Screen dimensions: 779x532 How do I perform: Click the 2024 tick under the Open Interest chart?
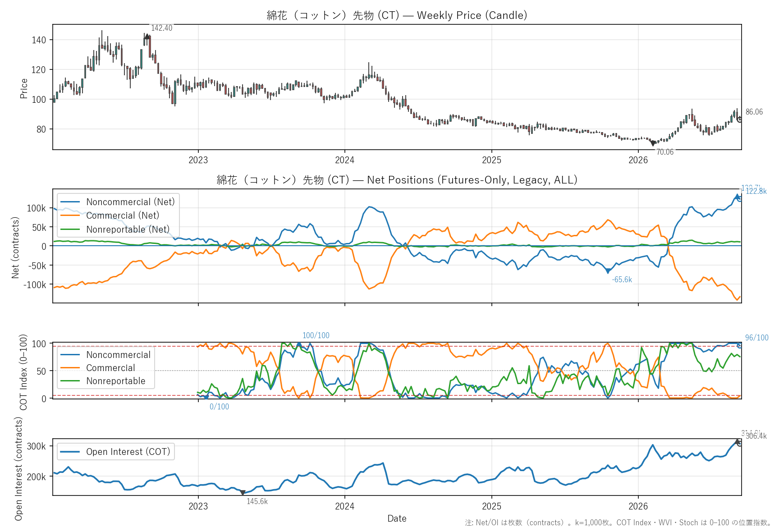coord(345,506)
